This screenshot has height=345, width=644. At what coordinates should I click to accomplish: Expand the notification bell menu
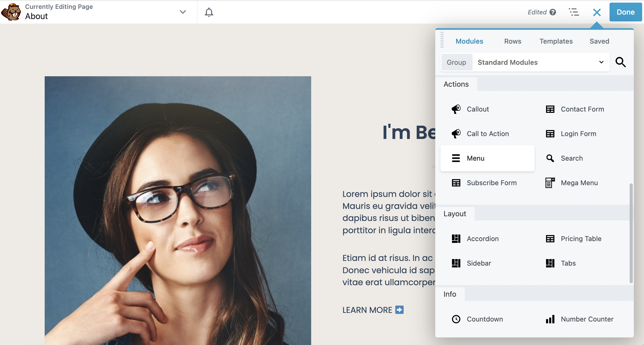(x=209, y=11)
